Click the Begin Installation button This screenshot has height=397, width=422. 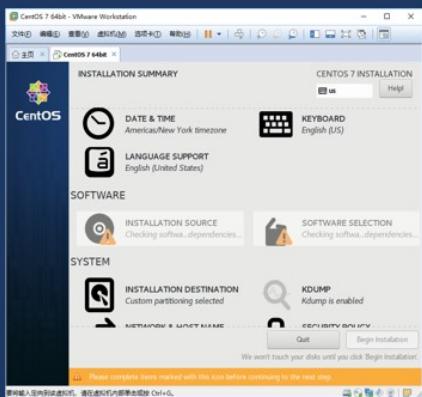coord(382,339)
